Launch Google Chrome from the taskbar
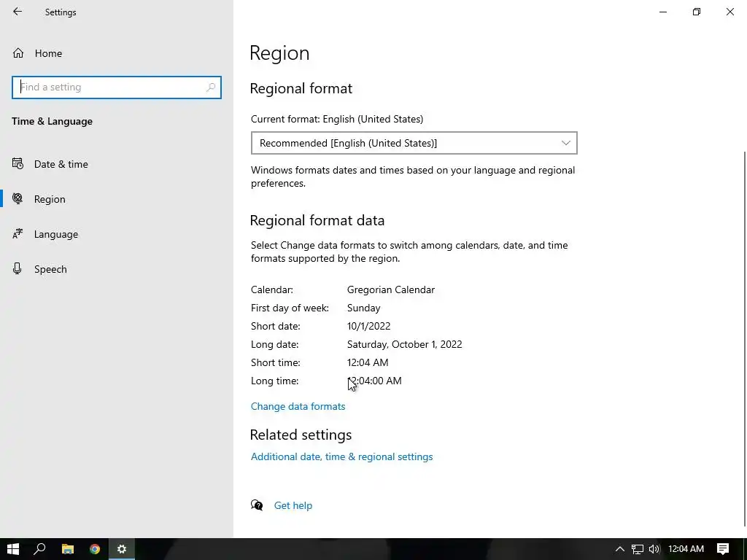 [x=95, y=549]
